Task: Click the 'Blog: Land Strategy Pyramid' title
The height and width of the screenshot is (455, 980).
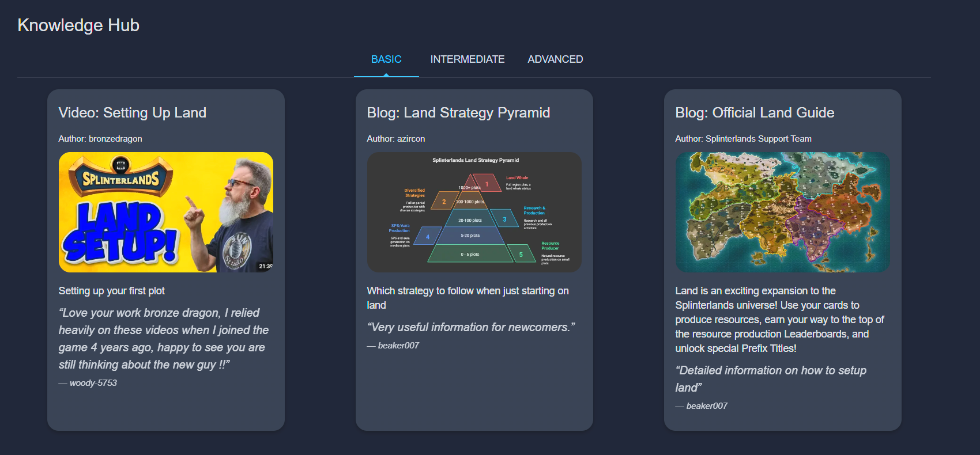Action: tap(458, 113)
